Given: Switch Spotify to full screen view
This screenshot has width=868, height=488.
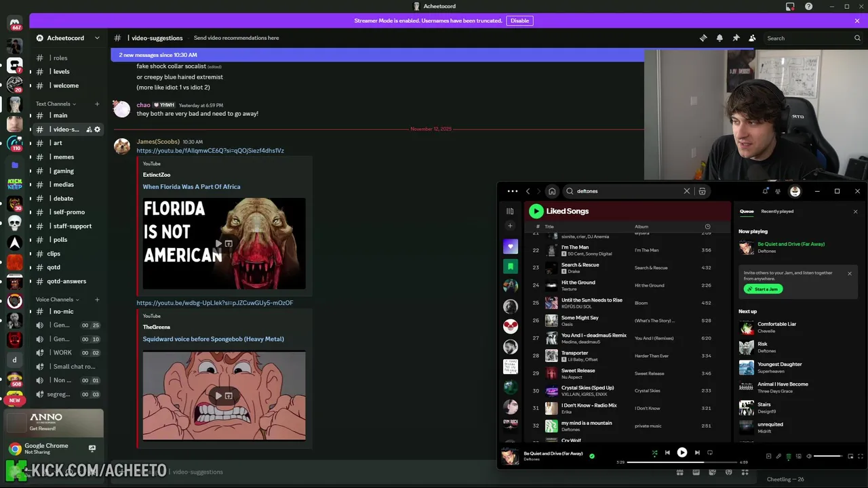Looking at the screenshot, I should [x=861, y=456].
